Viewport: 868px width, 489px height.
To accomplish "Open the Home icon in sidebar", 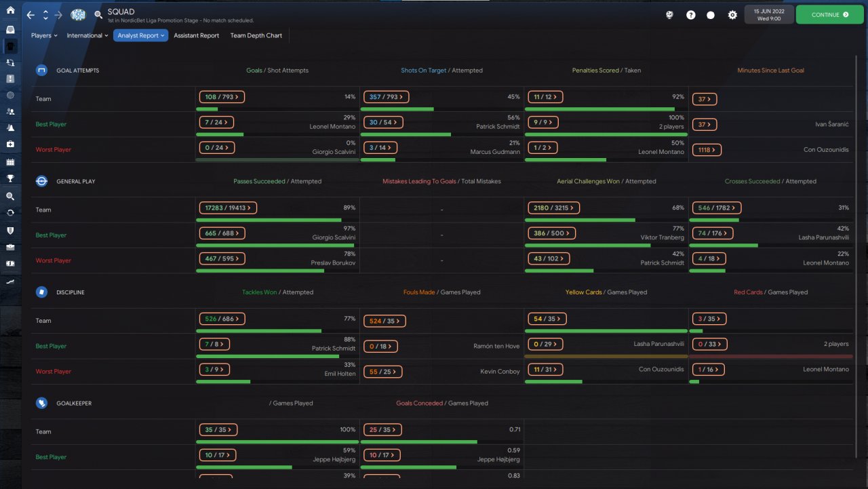I will click(x=10, y=10).
